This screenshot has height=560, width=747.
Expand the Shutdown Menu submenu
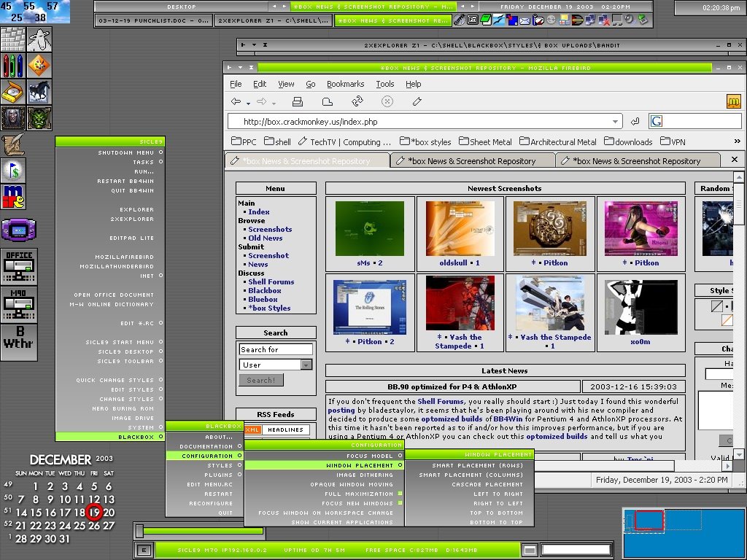tap(110, 152)
